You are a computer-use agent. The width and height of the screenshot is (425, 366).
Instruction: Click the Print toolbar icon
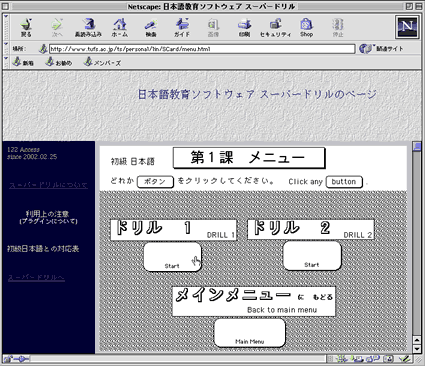(x=244, y=27)
